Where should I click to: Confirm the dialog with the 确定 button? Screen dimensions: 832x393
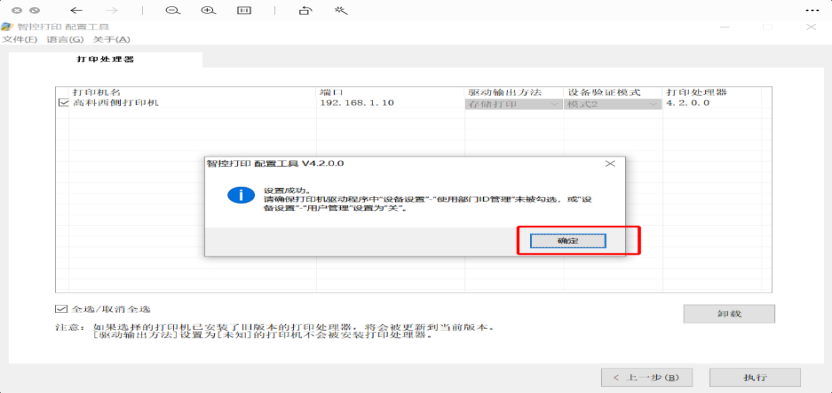(x=568, y=241)
